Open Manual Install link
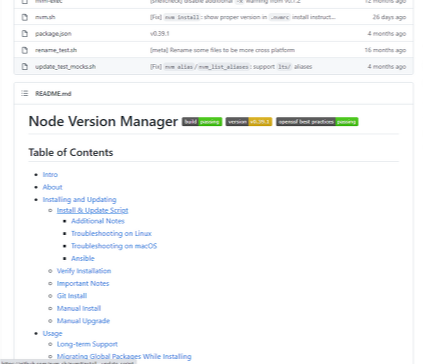Screen dimensions: 423x364 click(79, 308)
